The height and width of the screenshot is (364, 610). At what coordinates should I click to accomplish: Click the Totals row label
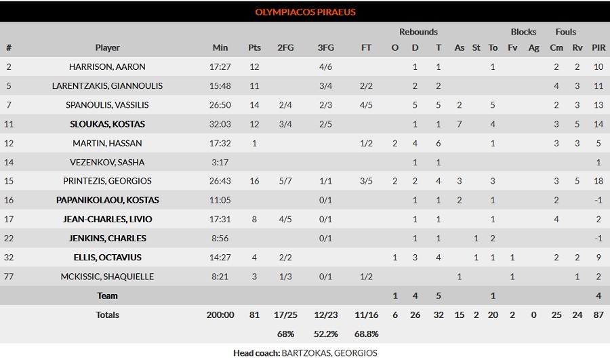[x=107, y=315]
